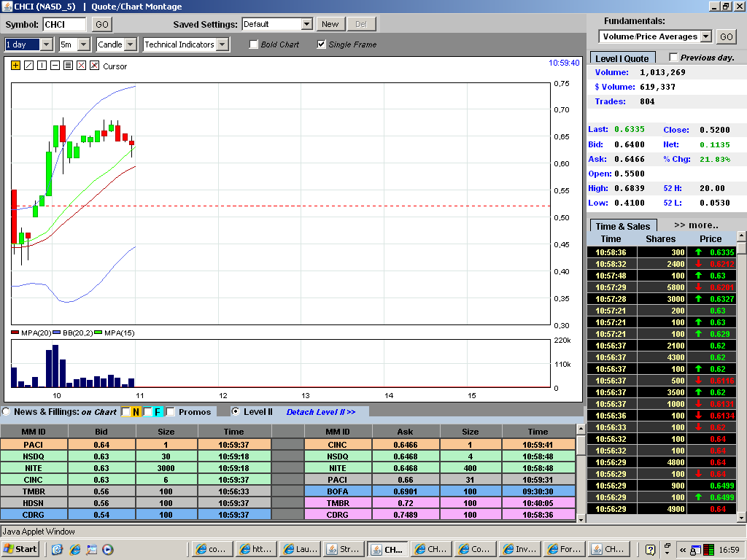Click the Del saved settings button

click(361, 24)
